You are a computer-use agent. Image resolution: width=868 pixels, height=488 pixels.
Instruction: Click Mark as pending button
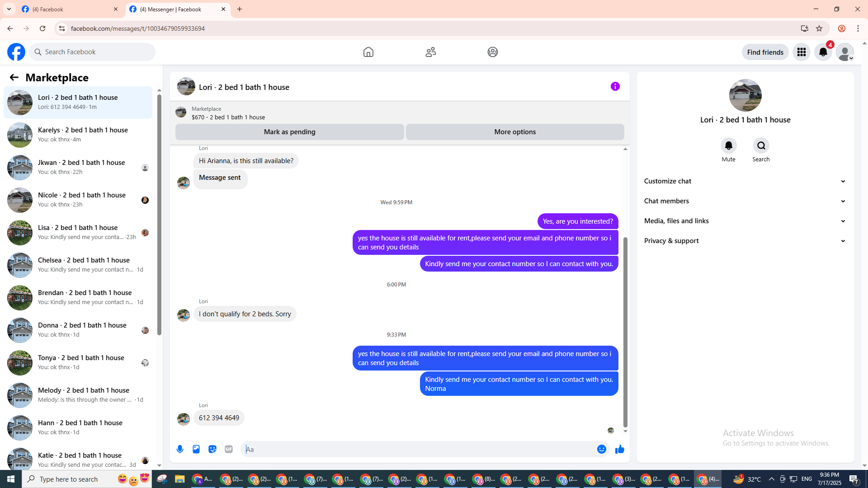click(x=290, y=132)
